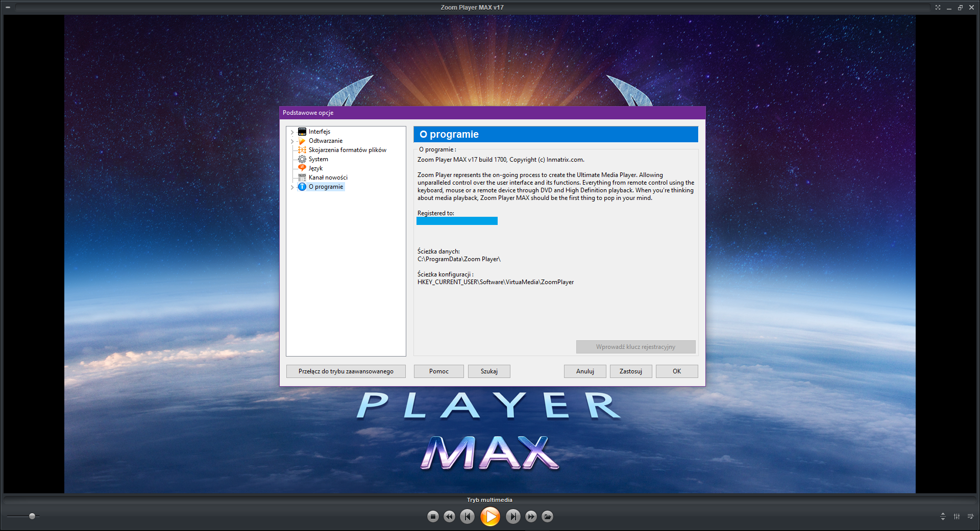Confirm the options dialog with OK
The image size is (980, 531).
[x=677, y=371]
